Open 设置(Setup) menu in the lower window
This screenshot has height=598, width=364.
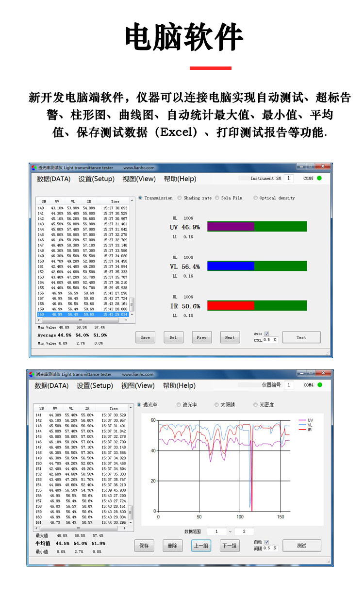[x=95, y=386]
